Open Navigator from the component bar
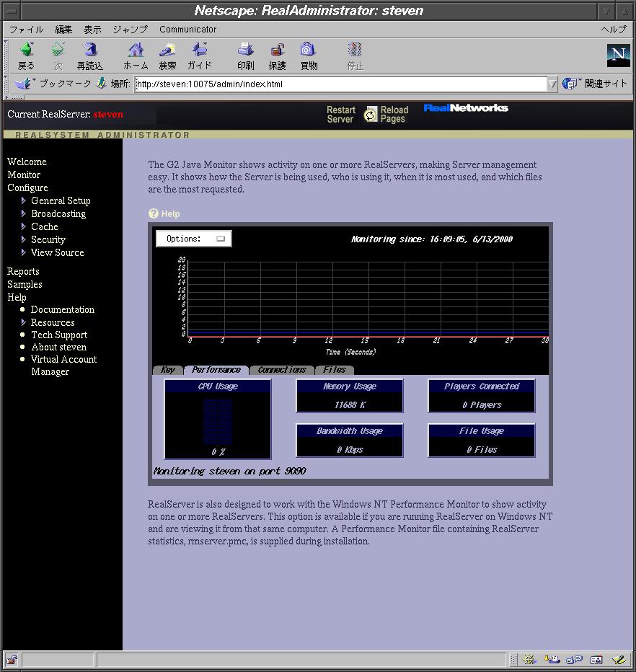This screenshot has width=636, height=672. tap(529, 660)
